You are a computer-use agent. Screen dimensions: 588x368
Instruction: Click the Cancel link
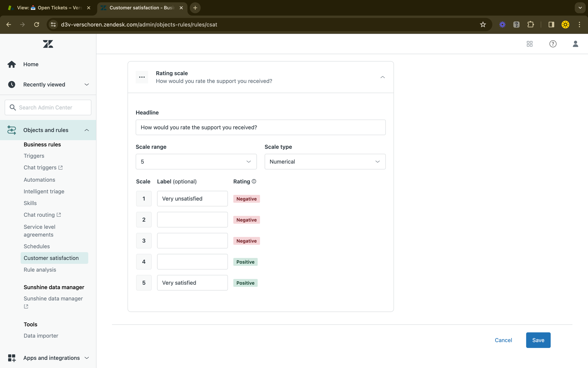pos(503,340)
